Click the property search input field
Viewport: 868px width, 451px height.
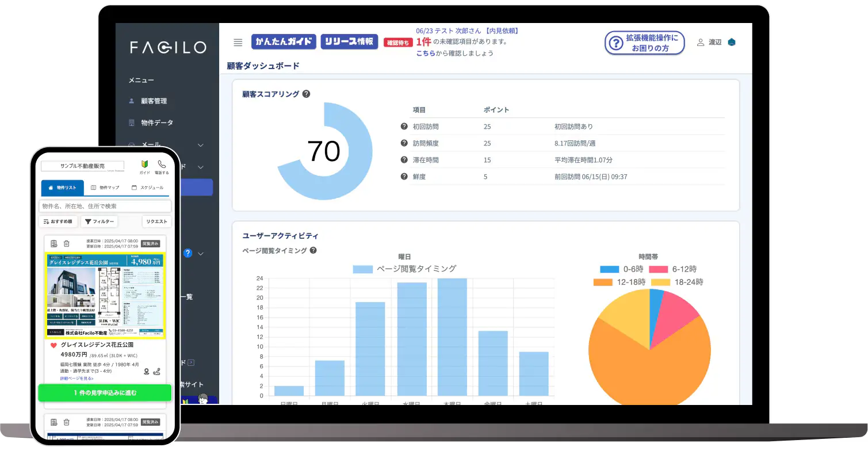pos(105,206)
